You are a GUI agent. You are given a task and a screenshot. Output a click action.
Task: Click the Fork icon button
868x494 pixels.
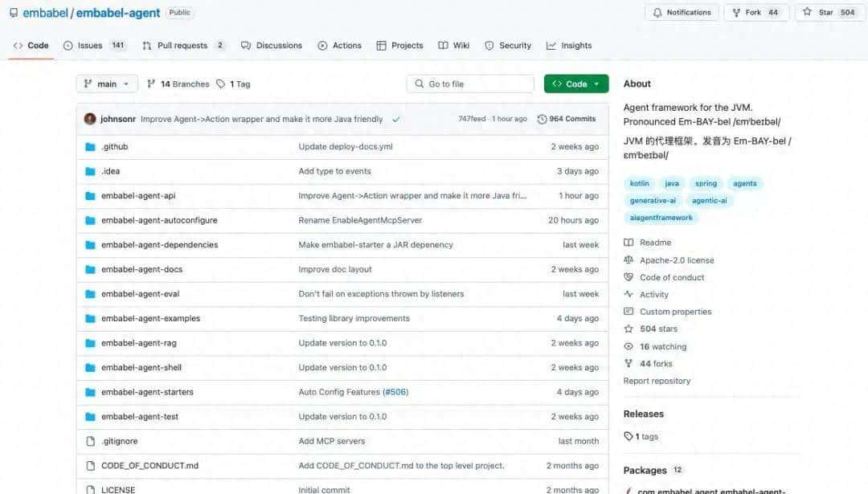(735, 13)
